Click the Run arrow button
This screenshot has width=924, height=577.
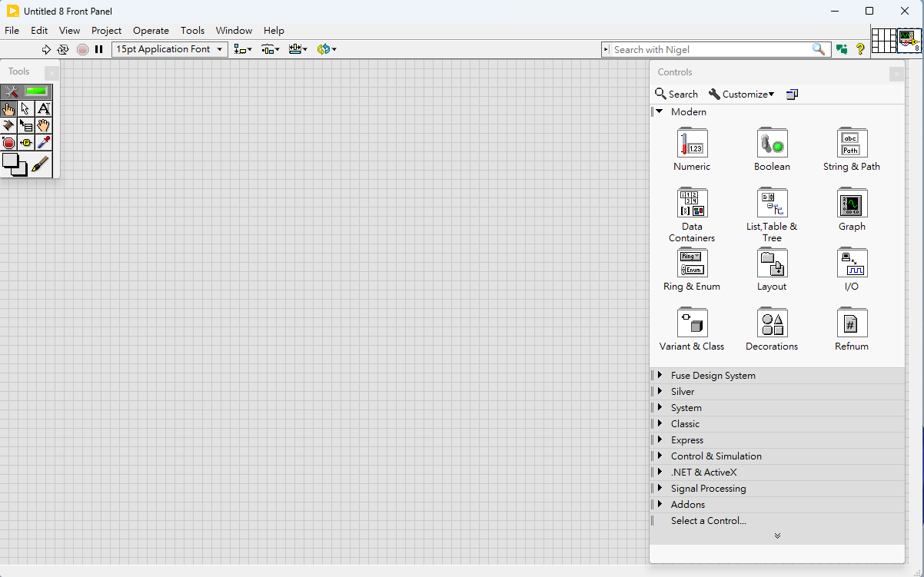46,49
